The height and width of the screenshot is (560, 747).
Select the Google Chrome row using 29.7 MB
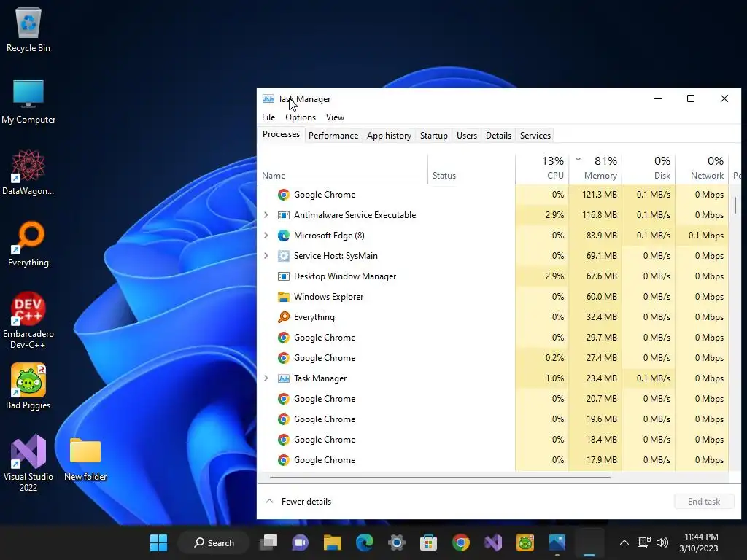point(493,338)
